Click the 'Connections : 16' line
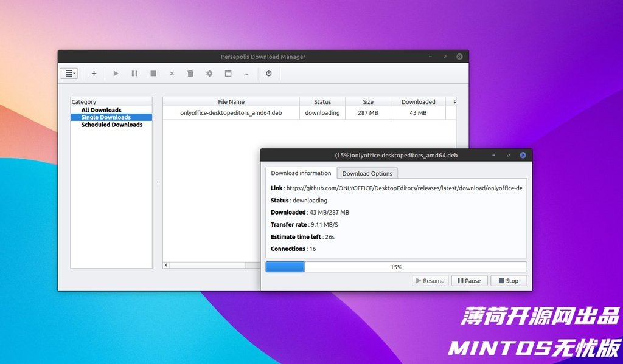 click(293, 249)
